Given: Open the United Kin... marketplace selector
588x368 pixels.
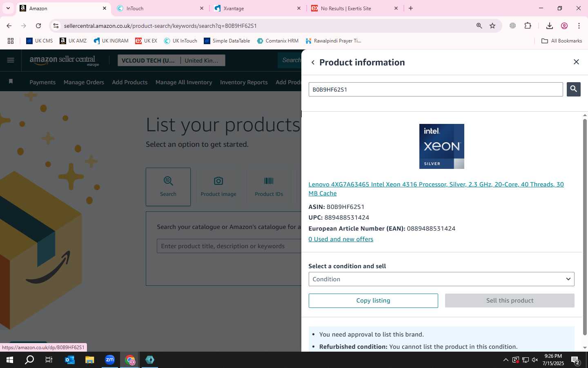Looking at the screenshot, I should [x=201, y=61].
